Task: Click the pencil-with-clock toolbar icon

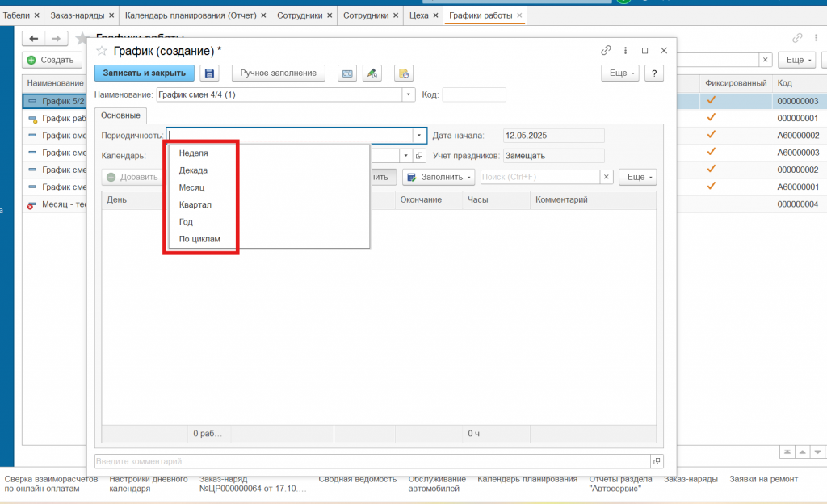Action: pyautogui.click(x=372, y=73)
